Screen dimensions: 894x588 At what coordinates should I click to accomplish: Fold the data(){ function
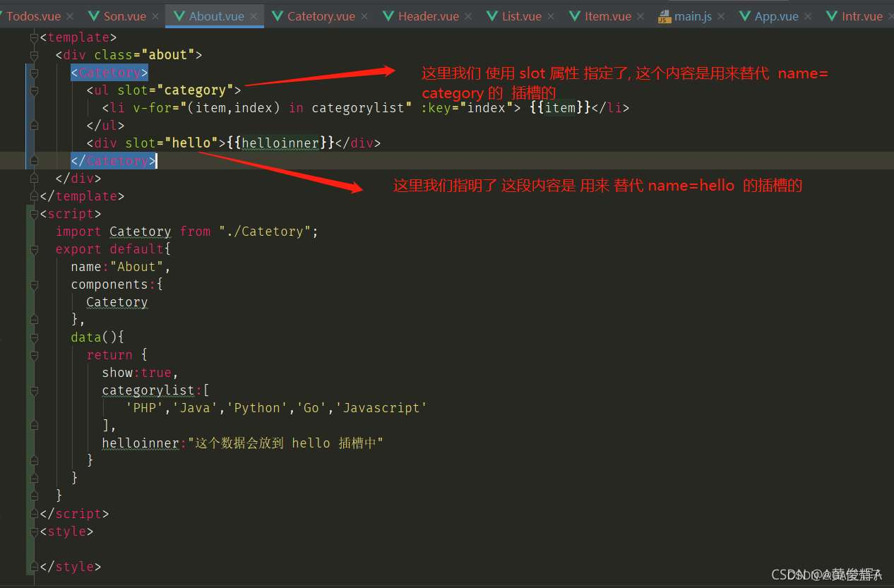pos(34,337)
